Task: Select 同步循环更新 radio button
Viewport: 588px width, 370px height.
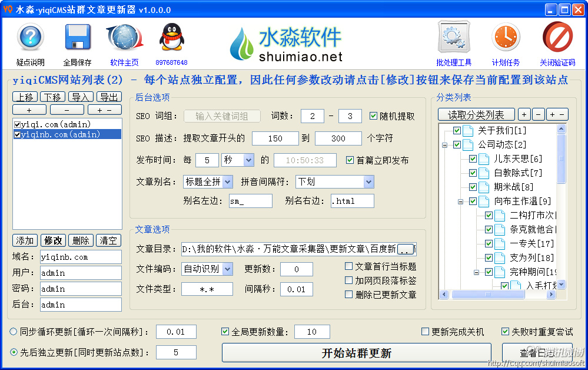Action: [x=14, y=331]
